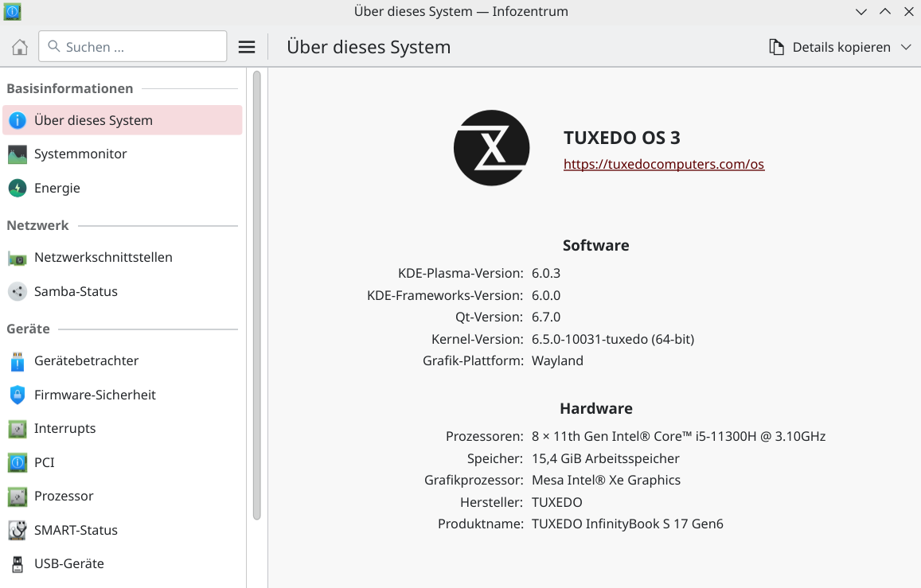Click the Interrupts chip icon

18,429
